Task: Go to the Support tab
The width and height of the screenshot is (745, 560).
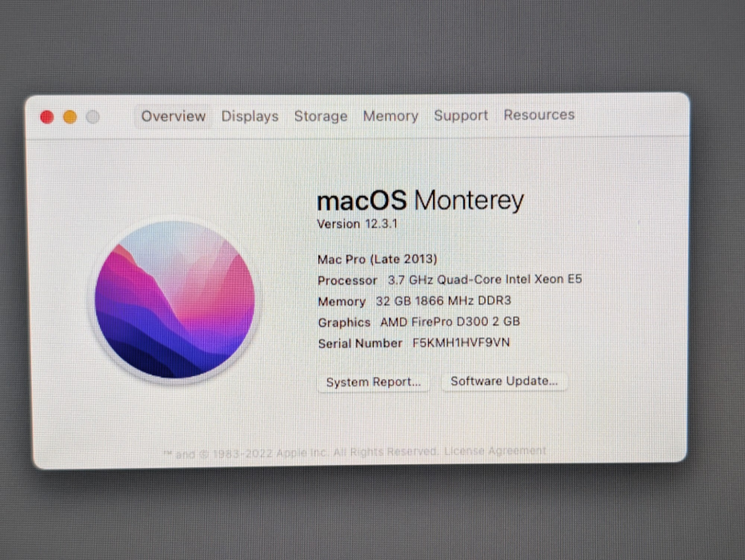Action: 460,115
